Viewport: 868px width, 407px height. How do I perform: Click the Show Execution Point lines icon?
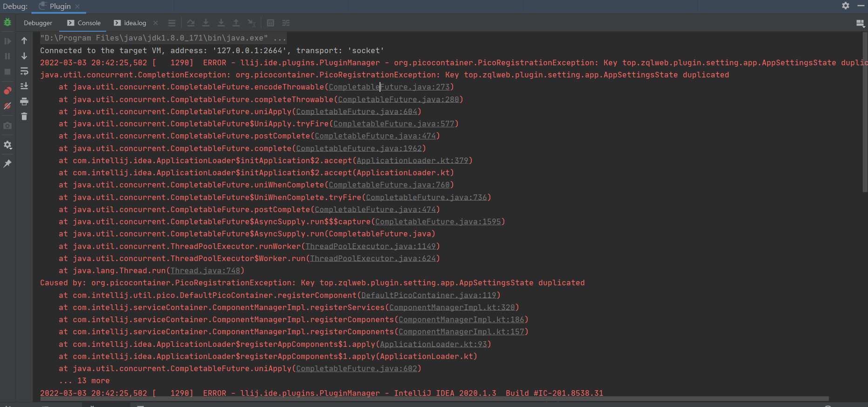(172, 23)
